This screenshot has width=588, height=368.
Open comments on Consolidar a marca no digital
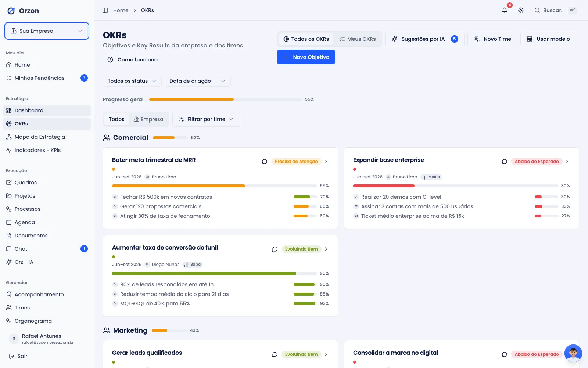(x=504, y=354)
